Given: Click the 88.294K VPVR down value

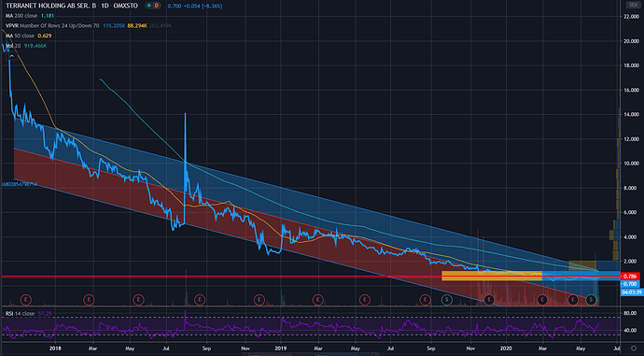Looking at the screenshot, I should pyautogui.click(x=137, y=25).
